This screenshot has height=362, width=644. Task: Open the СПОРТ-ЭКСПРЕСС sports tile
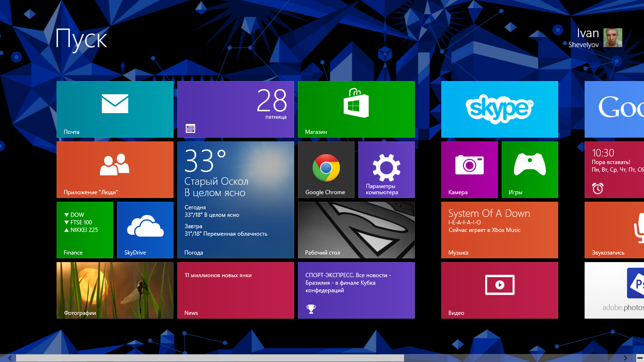(356, 290)
